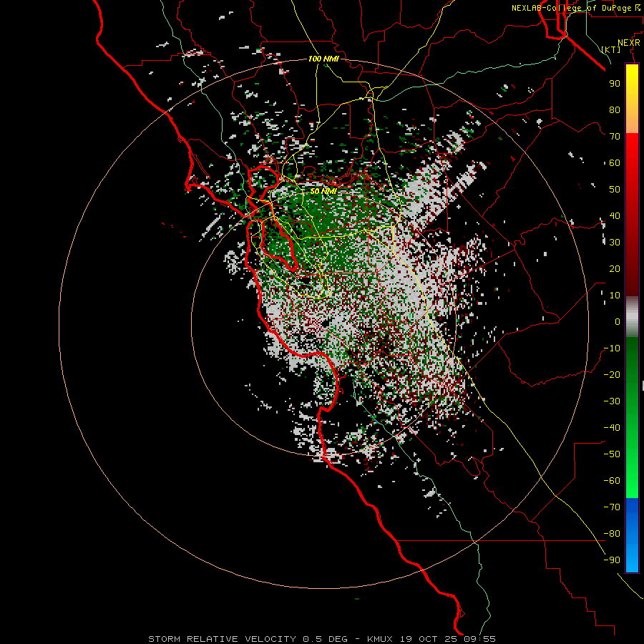Pick the gray zero-velocity segment of the color bar
Image resolution: width=644 pixels, height=644 pixels.
(x=632, y=317)
